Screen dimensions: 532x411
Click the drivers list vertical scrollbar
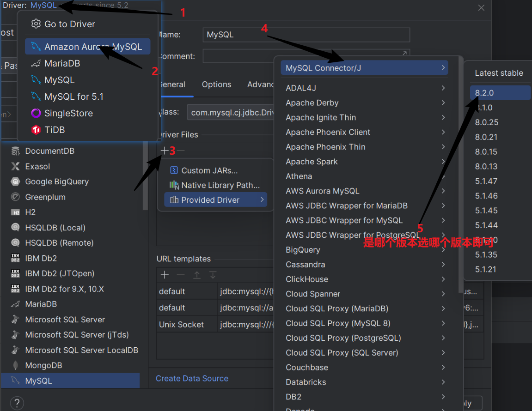click(x=145, y=176)
